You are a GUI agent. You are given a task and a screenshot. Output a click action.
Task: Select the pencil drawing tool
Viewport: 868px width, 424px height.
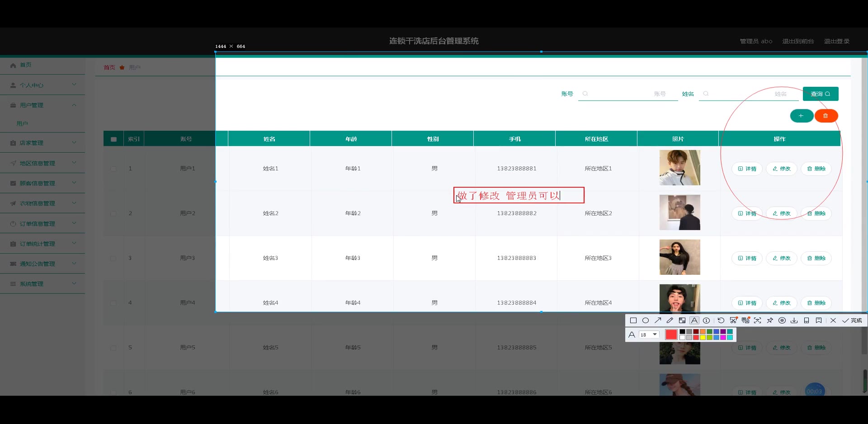click(x=670, y=320)
